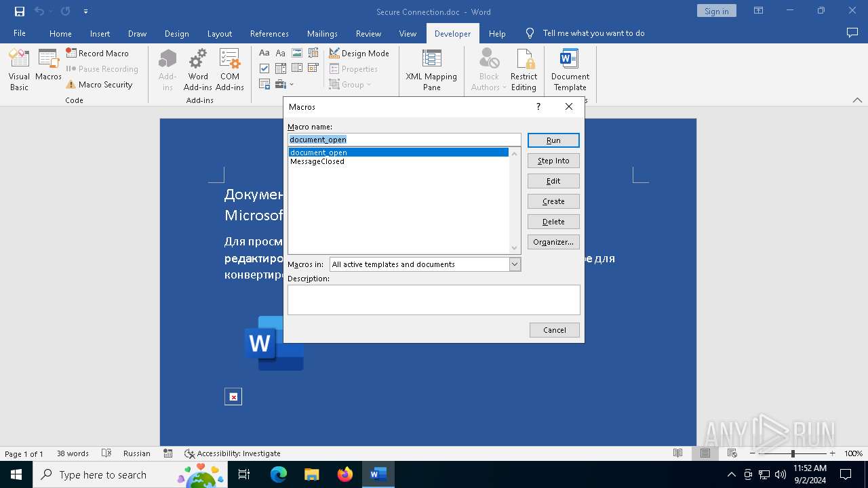Open XML Mapping Pane
The image size is (868, 488).
tap(431, 70)
